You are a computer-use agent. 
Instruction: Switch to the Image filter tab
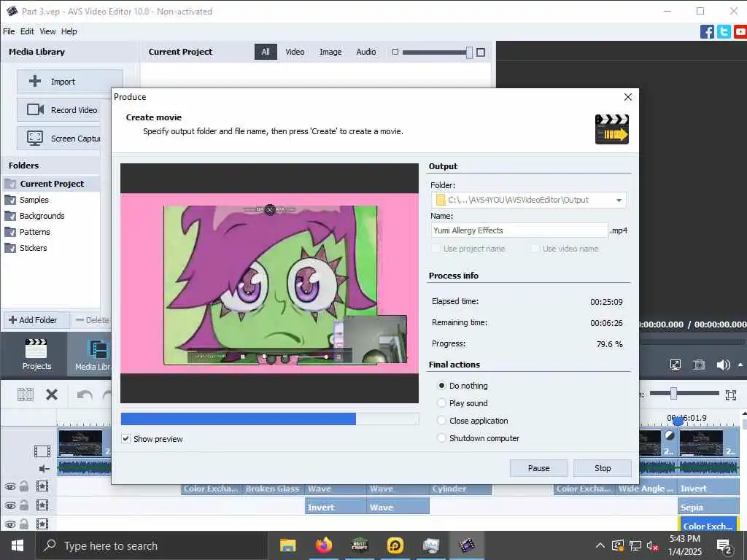coord(330,52)
